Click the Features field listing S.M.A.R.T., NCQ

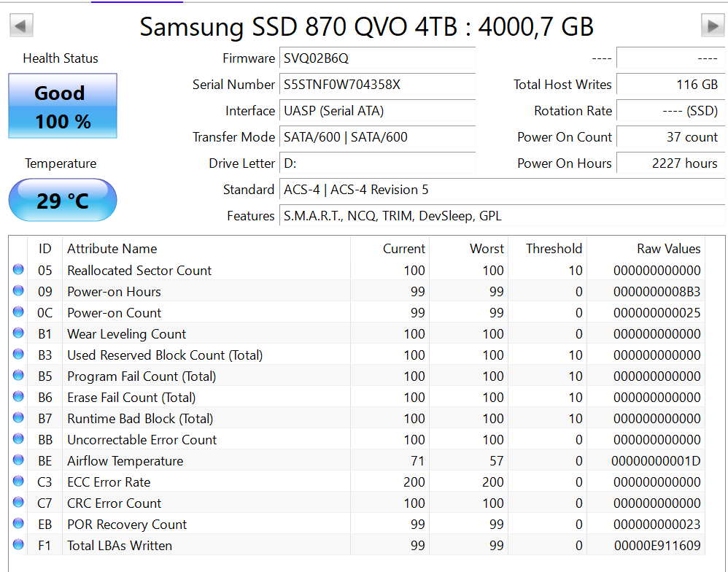(x=502, y=216)
